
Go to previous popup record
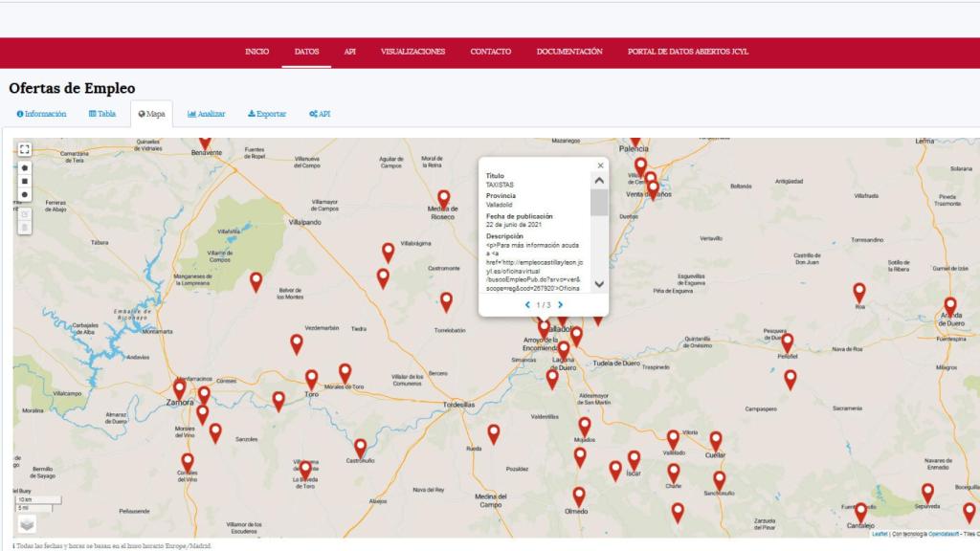(x=527, y=305)
